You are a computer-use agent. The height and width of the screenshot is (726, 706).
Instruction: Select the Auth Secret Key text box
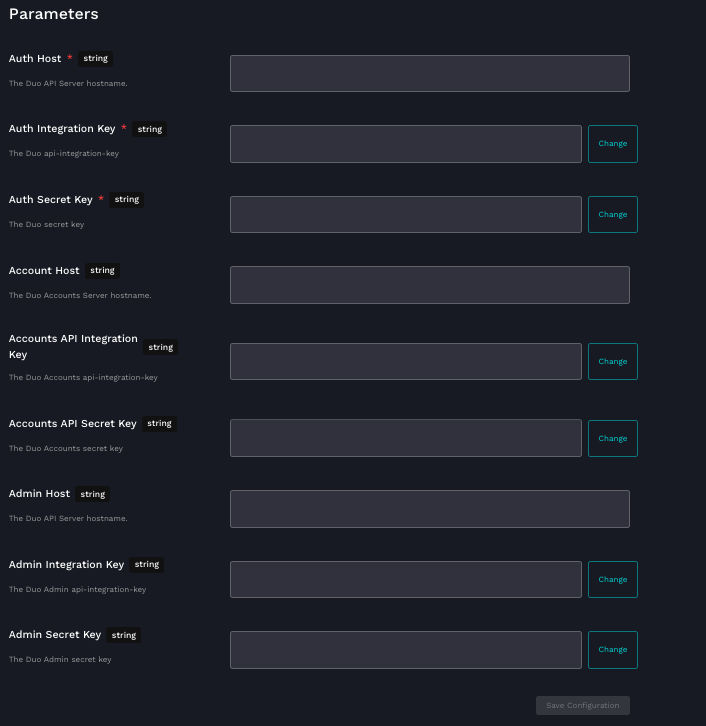[x=405, y=214]
